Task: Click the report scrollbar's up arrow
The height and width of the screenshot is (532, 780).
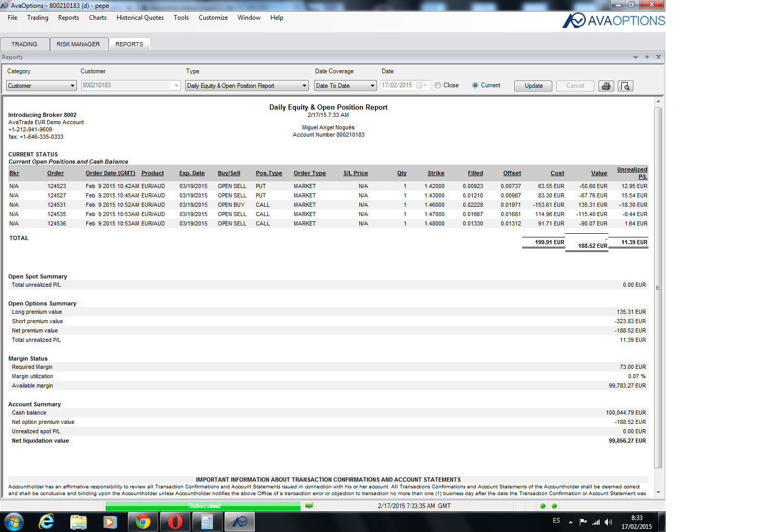Action: [658, 101]
